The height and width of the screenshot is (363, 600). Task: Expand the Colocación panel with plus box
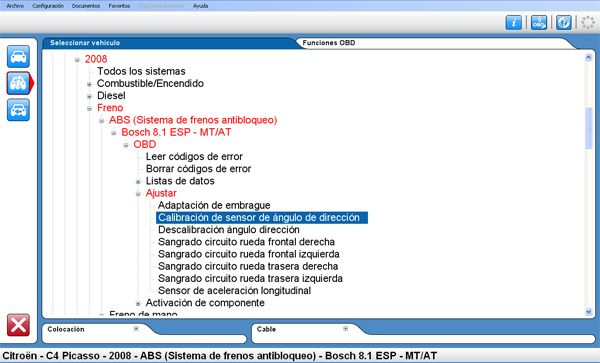pyautogui.click(x=136, y=329)
